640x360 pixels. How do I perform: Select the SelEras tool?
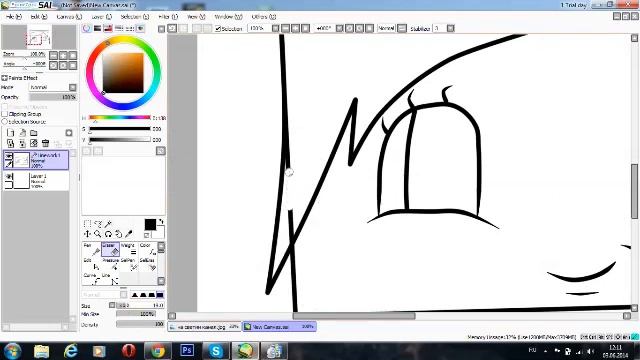(147, 264)
